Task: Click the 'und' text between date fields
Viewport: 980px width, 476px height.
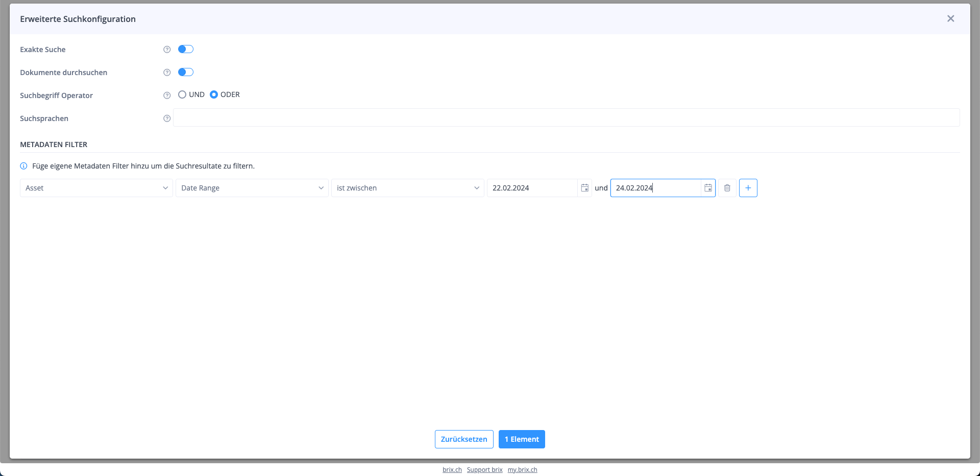Action: [601, 188]
